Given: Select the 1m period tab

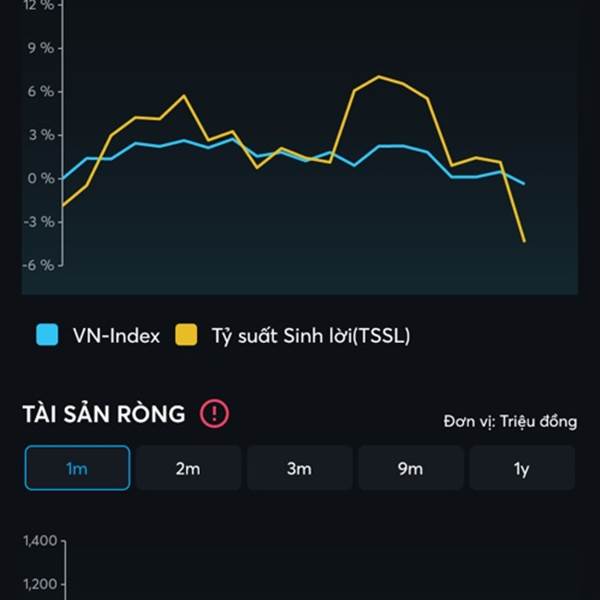Looking at the screenshot, I should (x=77, y=468).
